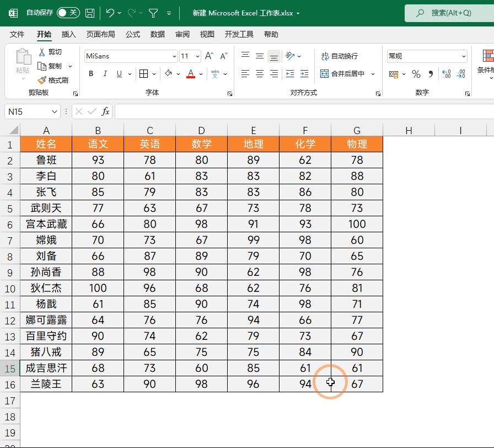Image resolution: width=494 pixels, height=448 pixels.
Task: Switch to the 插入 ribbon tab
Action: 68,34
